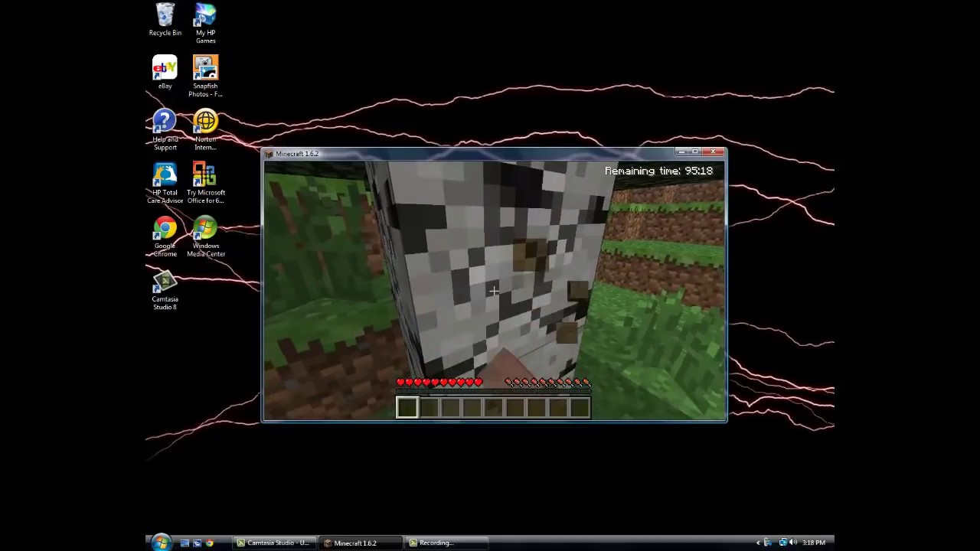Switch to Minecraft 1.6.2 taskbar button
Image resolution: width=980 pixels, height=551 pixels.
click(x=360, y=543)
